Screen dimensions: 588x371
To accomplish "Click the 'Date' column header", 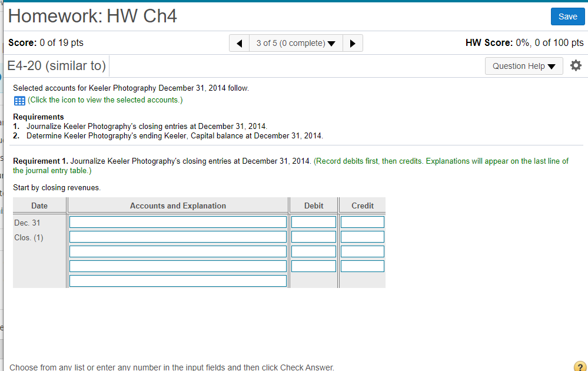I will pos(39,206).
